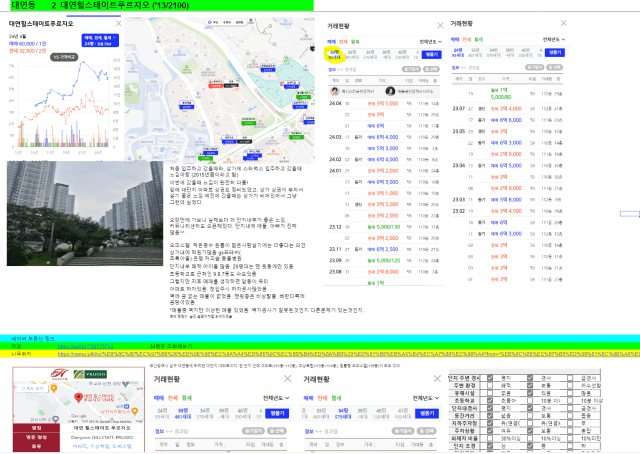Viewport: 640px width, 454px height.
Task: Open the 매매, 전세, 월세 dropdown in chart panel
Action: (100, 40)
